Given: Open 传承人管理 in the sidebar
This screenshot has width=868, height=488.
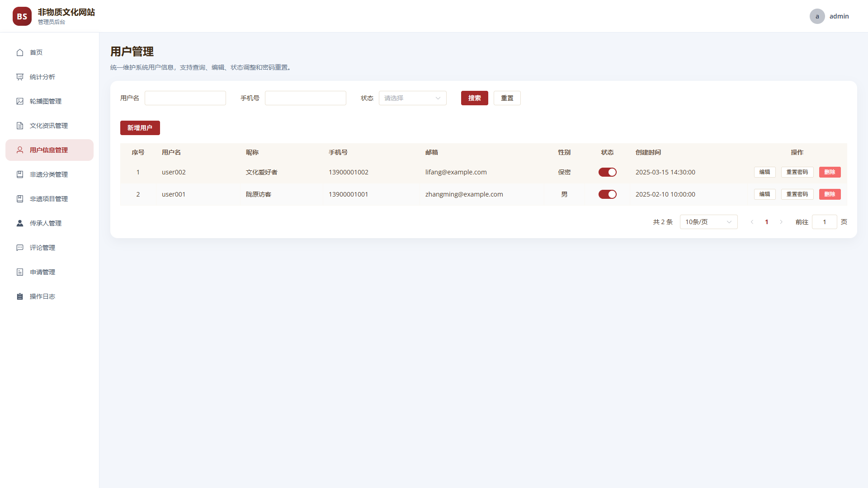Looking at the screenshot, I should click(x=49, y=223).
